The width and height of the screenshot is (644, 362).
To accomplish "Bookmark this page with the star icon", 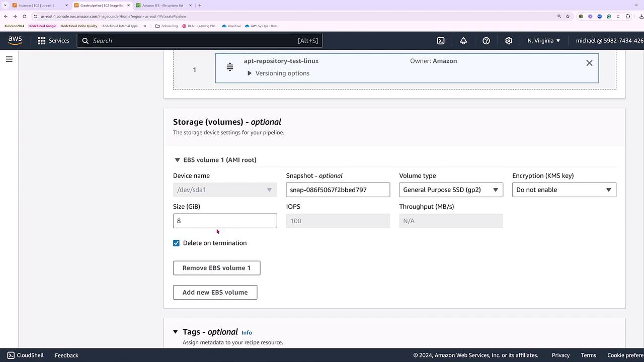I will [568, 16].
